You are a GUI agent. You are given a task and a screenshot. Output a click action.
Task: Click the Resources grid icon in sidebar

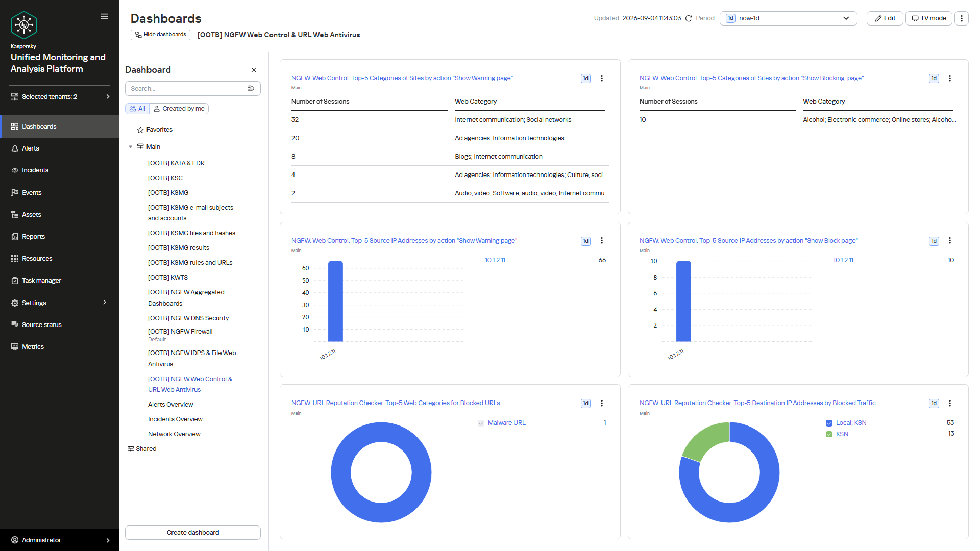coord(15,259)
